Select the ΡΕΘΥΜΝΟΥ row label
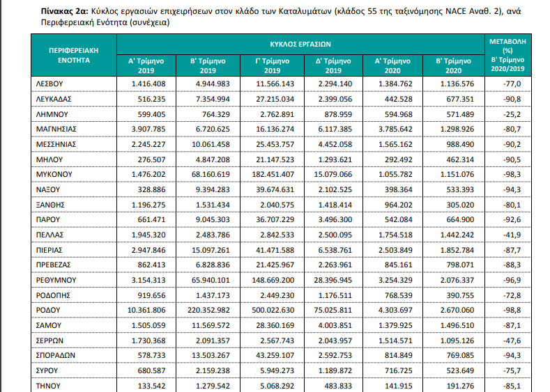Screen dimensions: 550x392 (x=56, y=281)
